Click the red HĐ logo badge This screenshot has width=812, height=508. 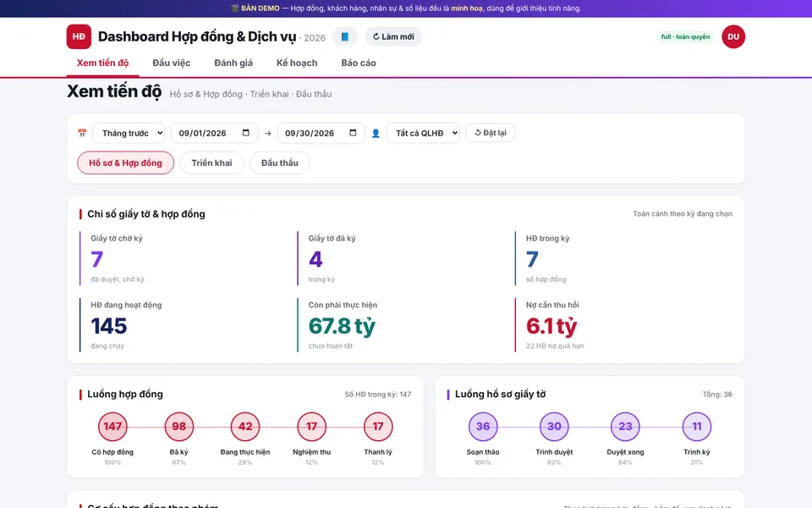[79, 36]
